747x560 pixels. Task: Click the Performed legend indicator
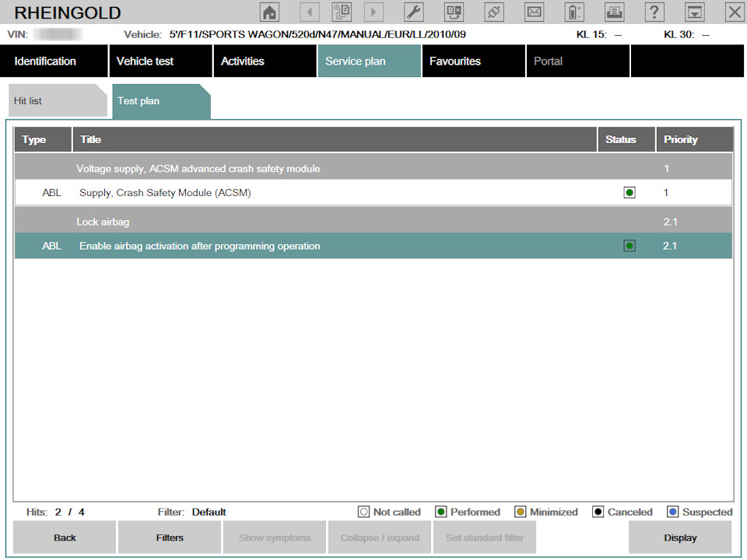pyautogui.click(x=440, y=512)
